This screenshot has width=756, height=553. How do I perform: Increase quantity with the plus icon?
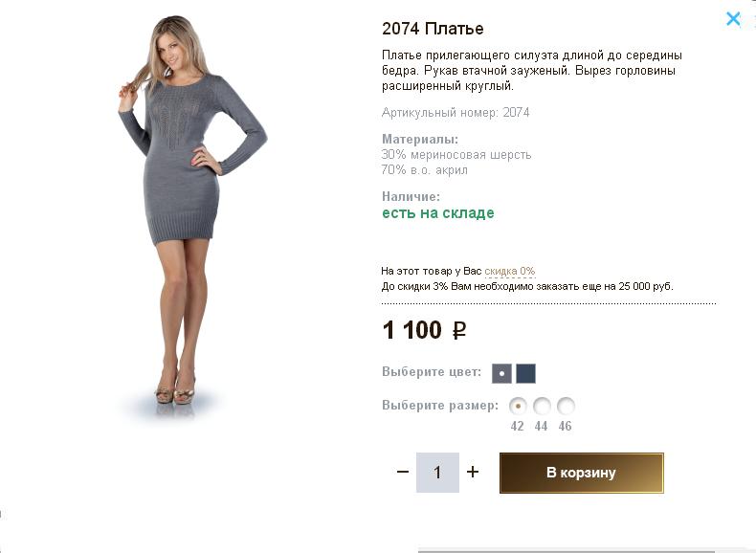[473, 473]
